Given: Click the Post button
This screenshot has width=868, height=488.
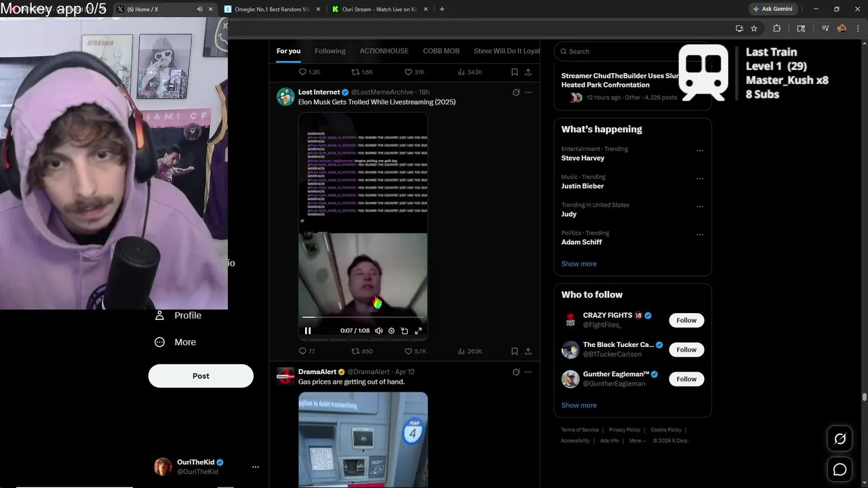Looking at the screenshot, I should point(201,376).
